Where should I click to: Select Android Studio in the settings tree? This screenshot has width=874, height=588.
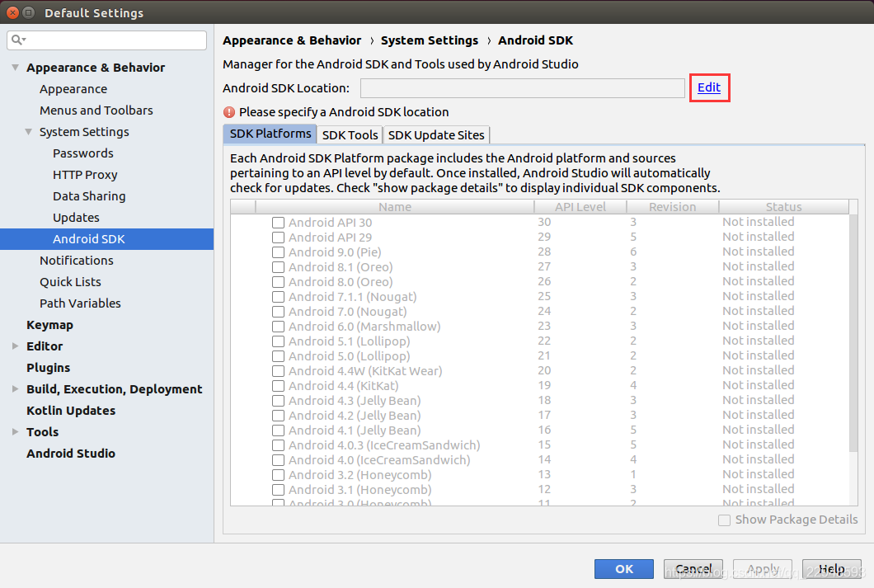71,454
